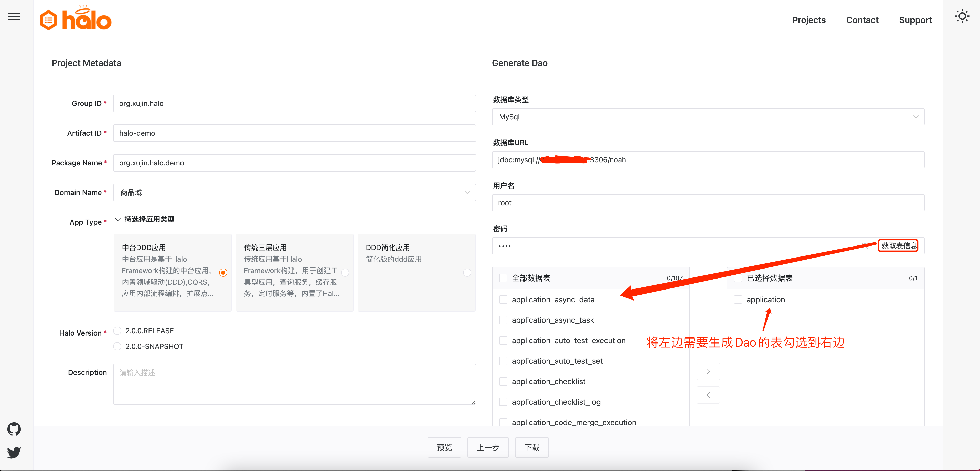Screen dimensions: 980x471
Task: Focus the Description textarea
Action: point(294,384)
